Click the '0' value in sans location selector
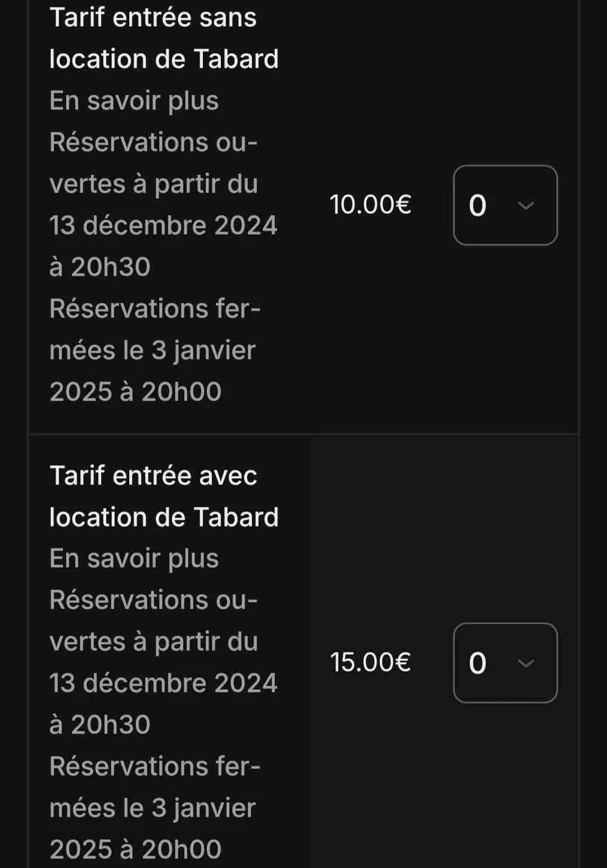Screen dimensions: 607x868 (478, 206)
